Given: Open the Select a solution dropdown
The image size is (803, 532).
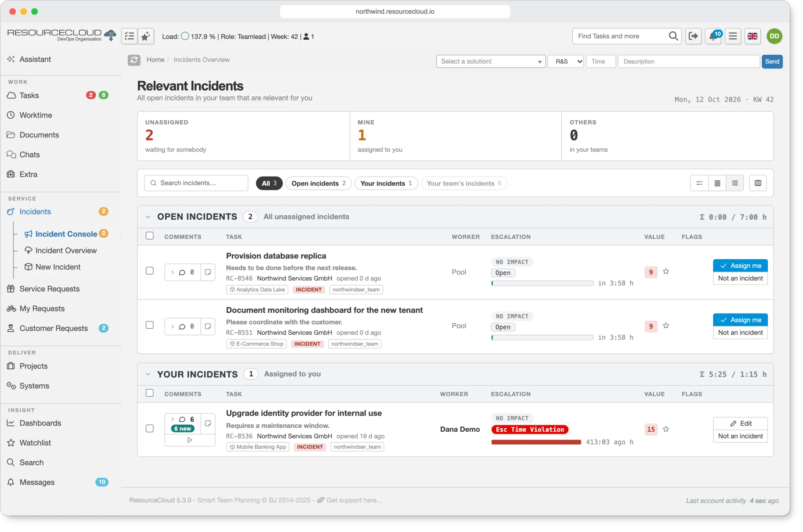Looking at the screenshot, I should tap(491, 61).
